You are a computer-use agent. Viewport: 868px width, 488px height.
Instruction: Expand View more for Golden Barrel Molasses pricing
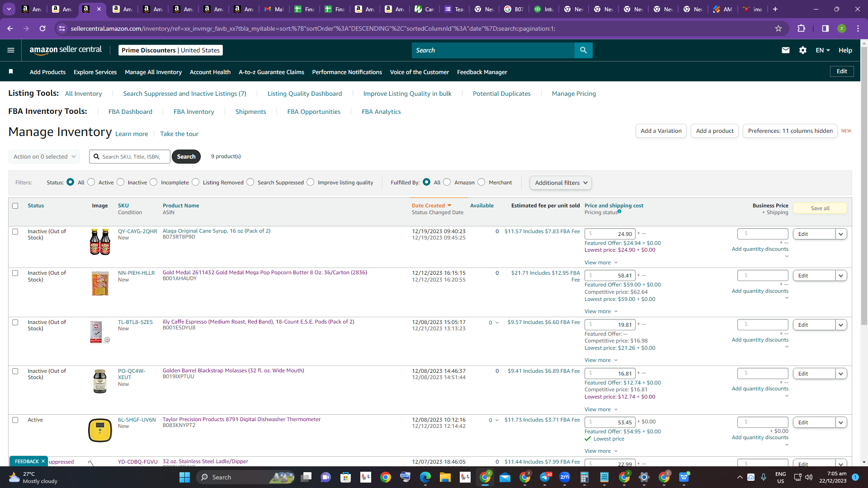[601, 409]
